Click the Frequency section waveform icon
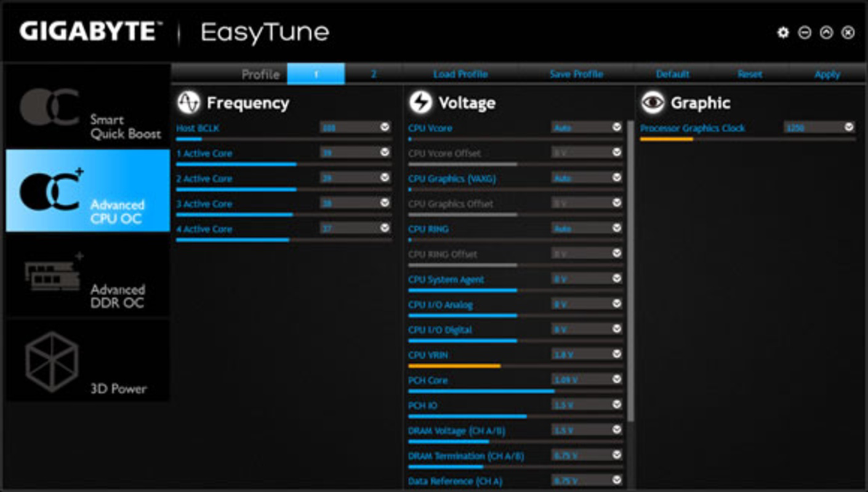This screenshot has width=868, height=492. (x=190, y=101)
